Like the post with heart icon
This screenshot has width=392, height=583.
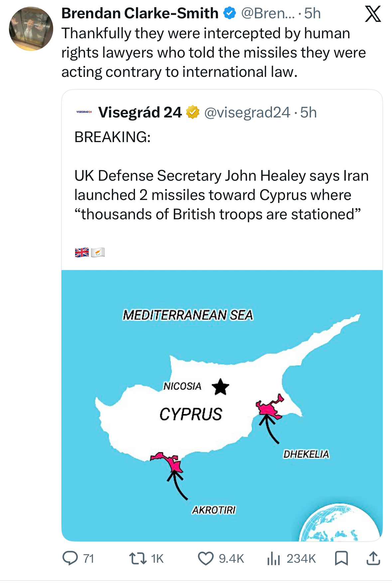(x=206, y=558)
